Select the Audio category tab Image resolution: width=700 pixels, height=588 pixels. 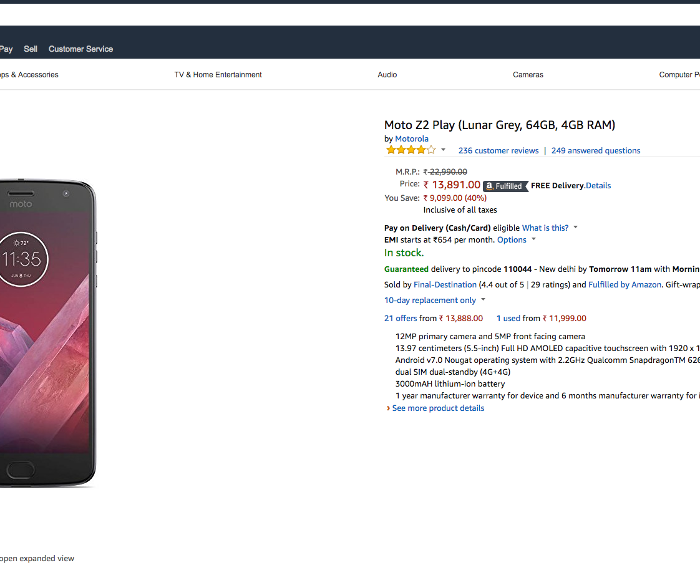(387, 75)
